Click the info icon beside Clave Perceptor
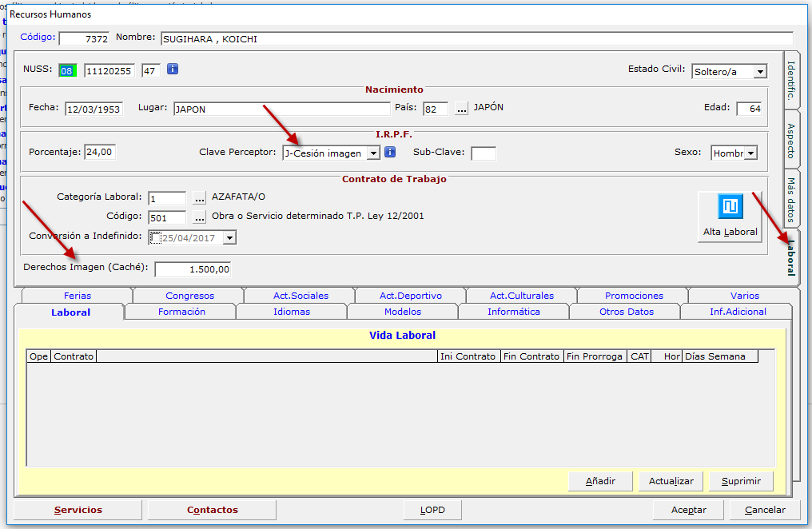The image size is (812, 529). (x=391, y=152)
